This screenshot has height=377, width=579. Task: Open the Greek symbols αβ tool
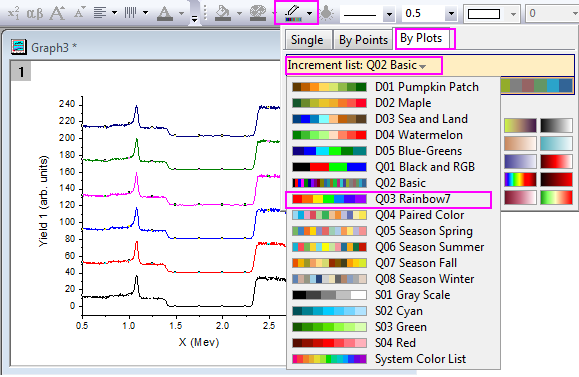(35, 14)
